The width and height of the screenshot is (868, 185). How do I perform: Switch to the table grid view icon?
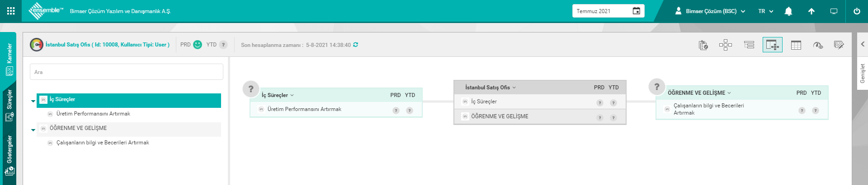pos(796,45)
